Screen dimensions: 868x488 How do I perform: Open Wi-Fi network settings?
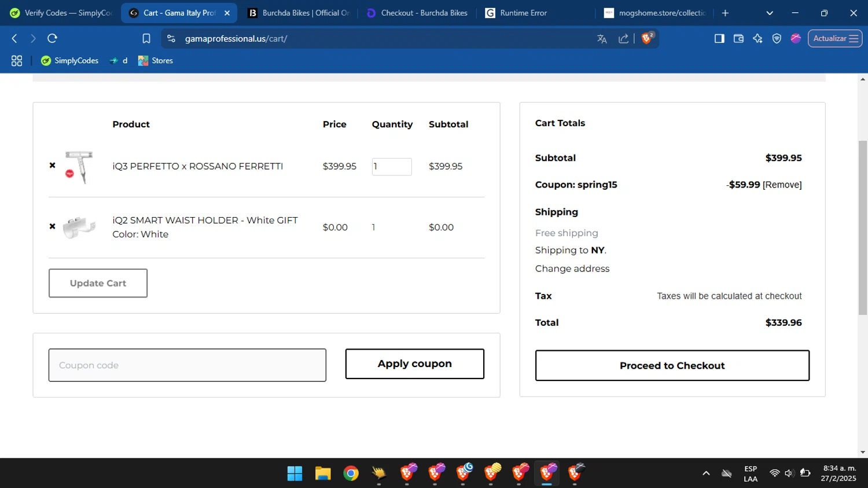pos(774,474)
